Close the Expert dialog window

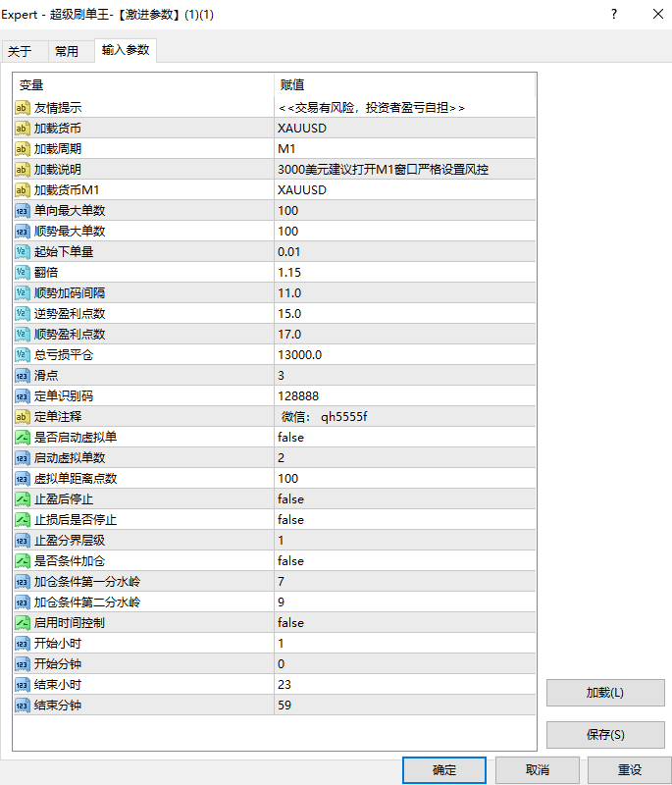658,14
